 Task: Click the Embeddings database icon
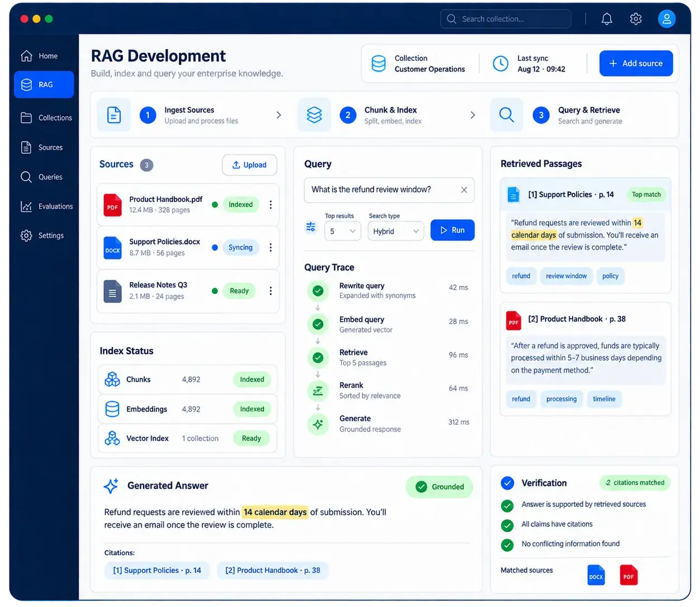click(112, 409)
